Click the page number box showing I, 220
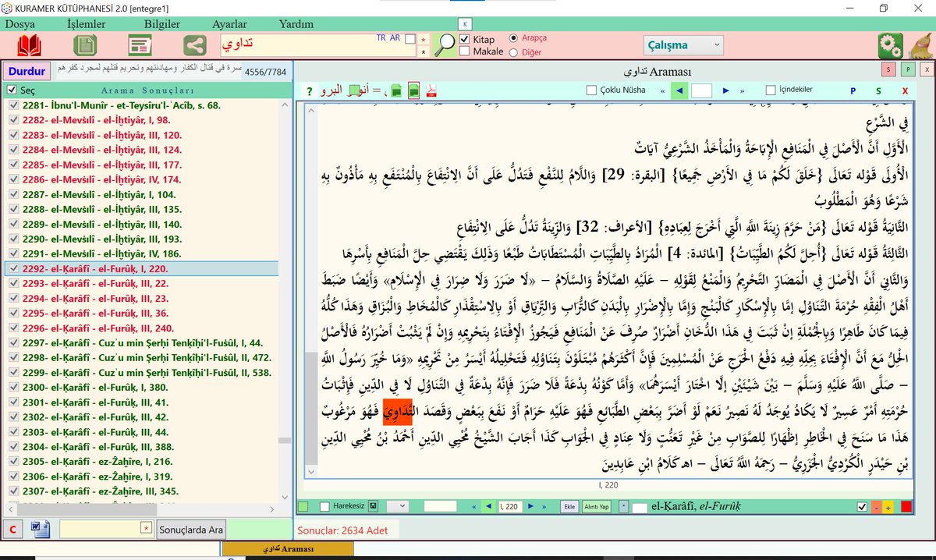Image resolution: width=936 pixels, height=560 pixels. [x=510, y=507]
